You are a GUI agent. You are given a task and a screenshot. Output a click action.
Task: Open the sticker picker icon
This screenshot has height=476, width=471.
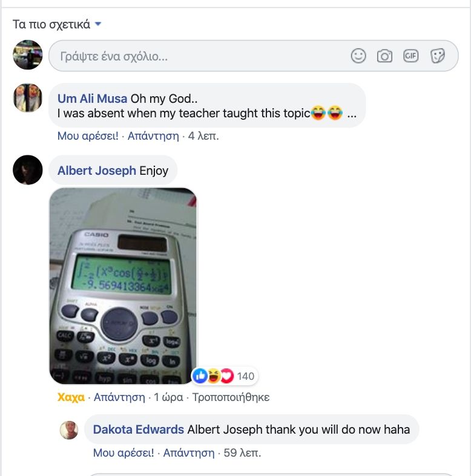click(438, 56)
